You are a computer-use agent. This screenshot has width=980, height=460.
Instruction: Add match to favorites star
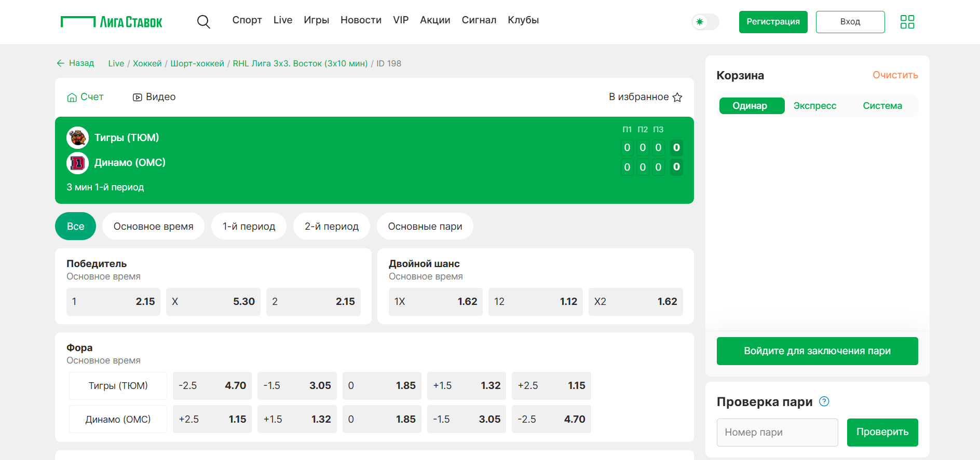pyautogui.click(x=677, y=97)
